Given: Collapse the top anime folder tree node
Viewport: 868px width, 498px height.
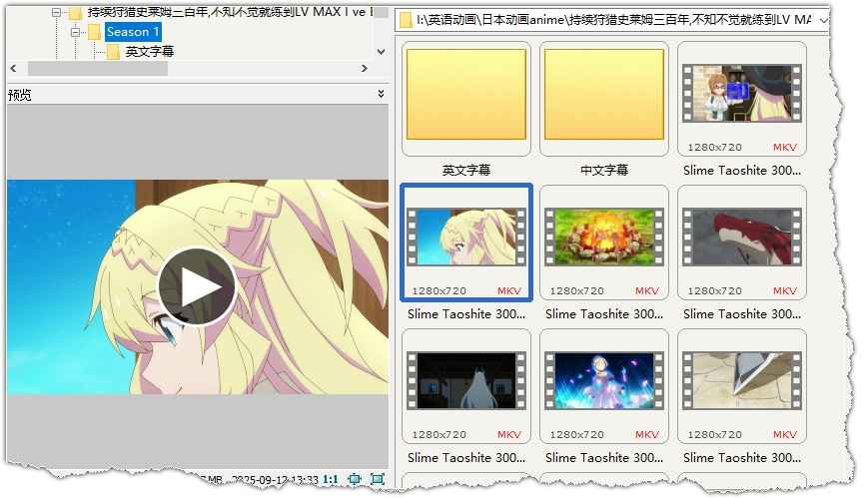Looking at the screenshot, I should [x=56, y=13].
